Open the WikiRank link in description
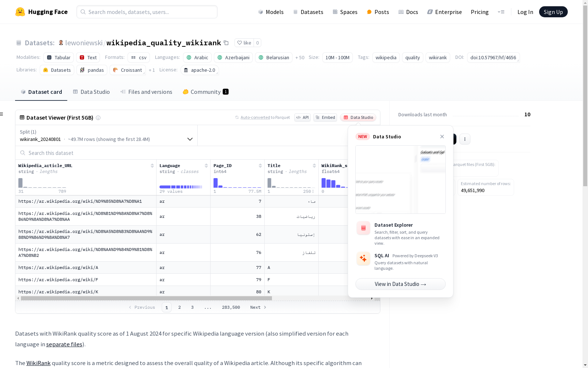The image size is (588, 368). coord(39,363)
